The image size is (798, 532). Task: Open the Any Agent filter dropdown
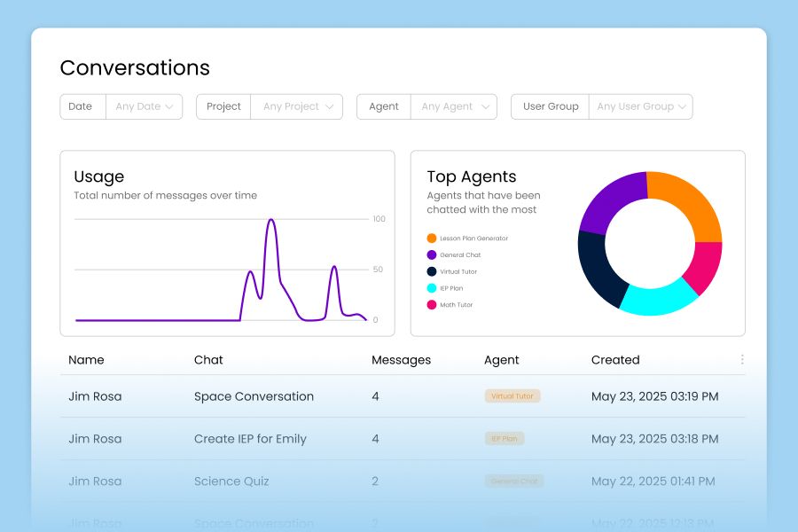[454, 106]
